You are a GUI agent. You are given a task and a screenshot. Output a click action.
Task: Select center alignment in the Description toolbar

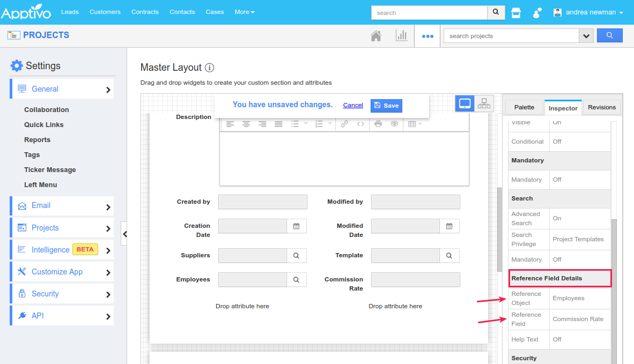click(x=246, y=123)
